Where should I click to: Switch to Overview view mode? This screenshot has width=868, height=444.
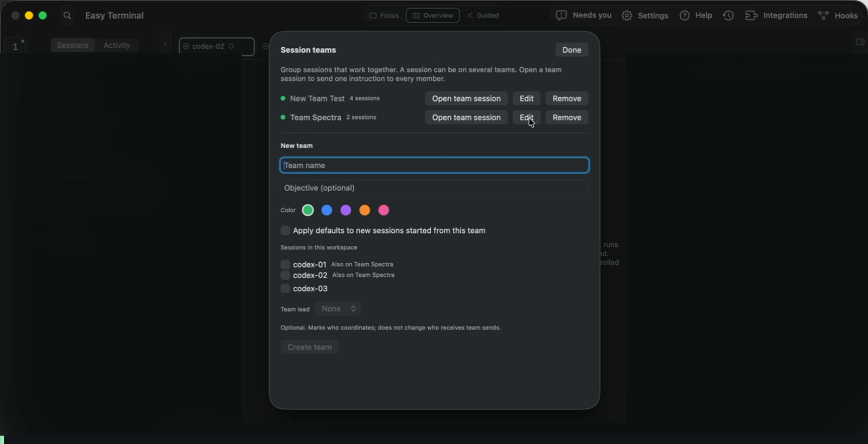tap(432, 16)
